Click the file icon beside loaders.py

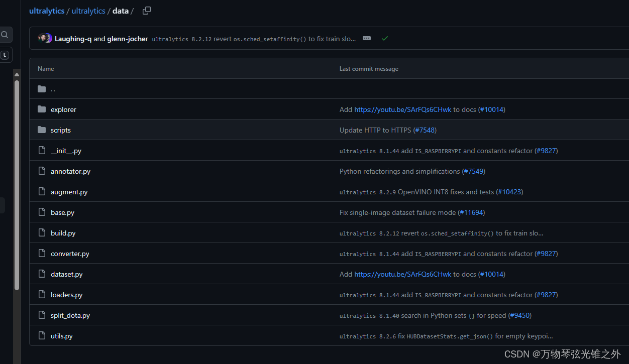pyautogui.click(x=42, y=295)
